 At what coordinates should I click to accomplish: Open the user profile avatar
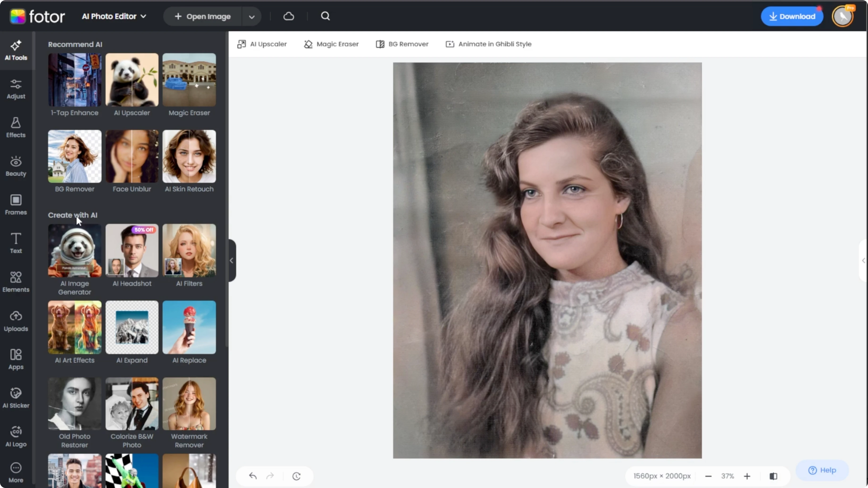(843, 16)
